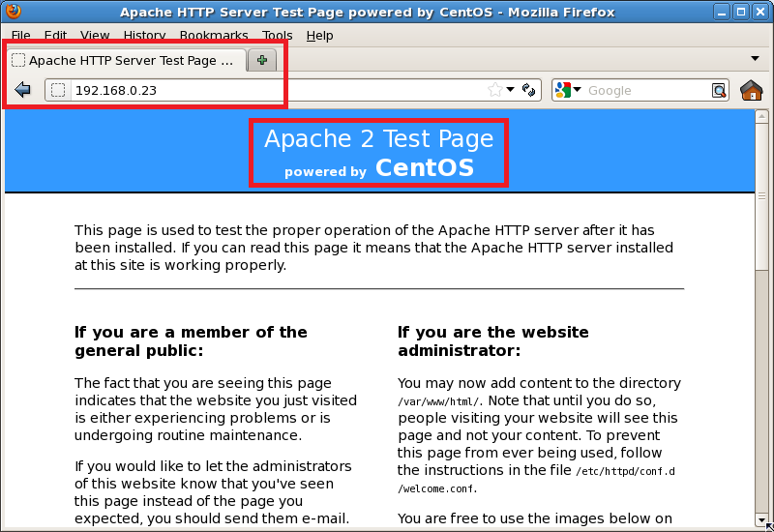Bookmark this page with the star icon
The width and height of the screenshot is (774, 532).
(494, 90)
